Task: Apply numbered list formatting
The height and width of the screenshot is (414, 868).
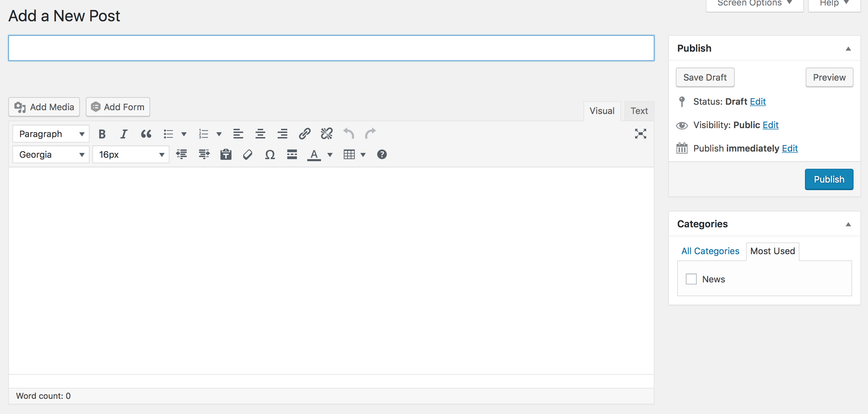Action: pyautogui.click(x=204, y=134)
